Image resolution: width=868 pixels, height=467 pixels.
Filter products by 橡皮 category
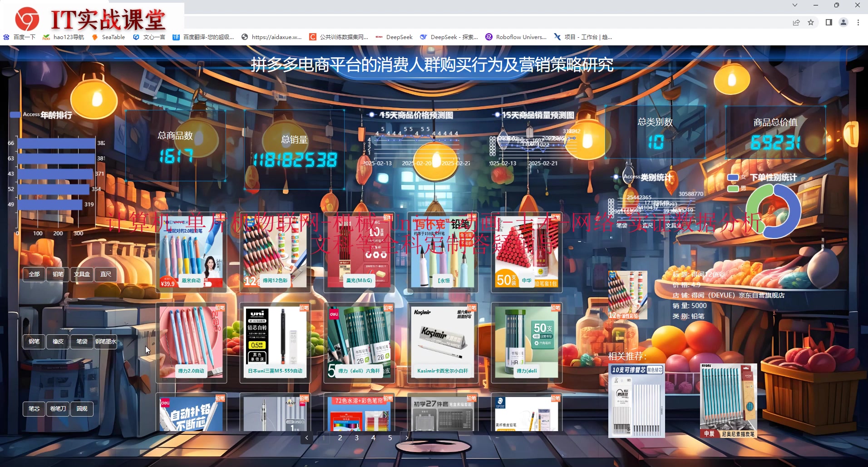point(58,341)
